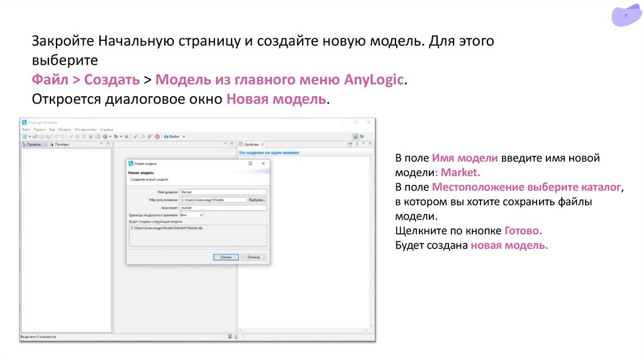
Task: Click the Отмена button
Action: coord(254,257)
